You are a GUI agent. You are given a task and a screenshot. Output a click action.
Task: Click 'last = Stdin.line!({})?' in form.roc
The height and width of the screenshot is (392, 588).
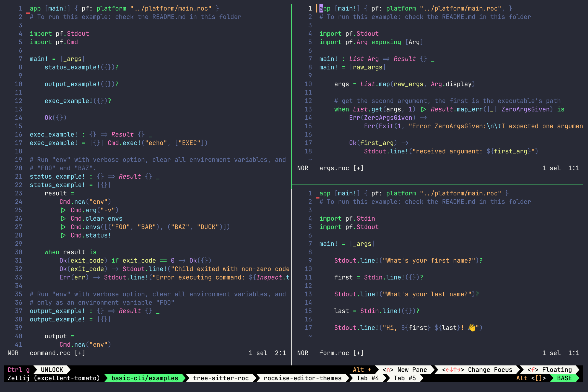(x=377, y=311)
